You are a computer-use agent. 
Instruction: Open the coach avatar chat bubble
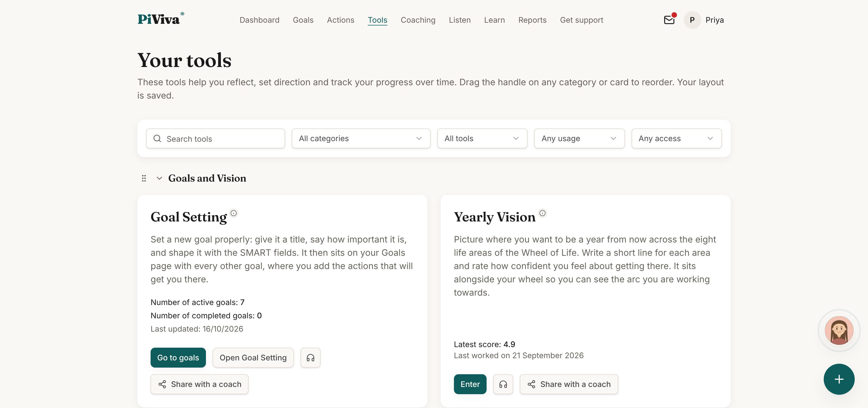coord(839,330)
